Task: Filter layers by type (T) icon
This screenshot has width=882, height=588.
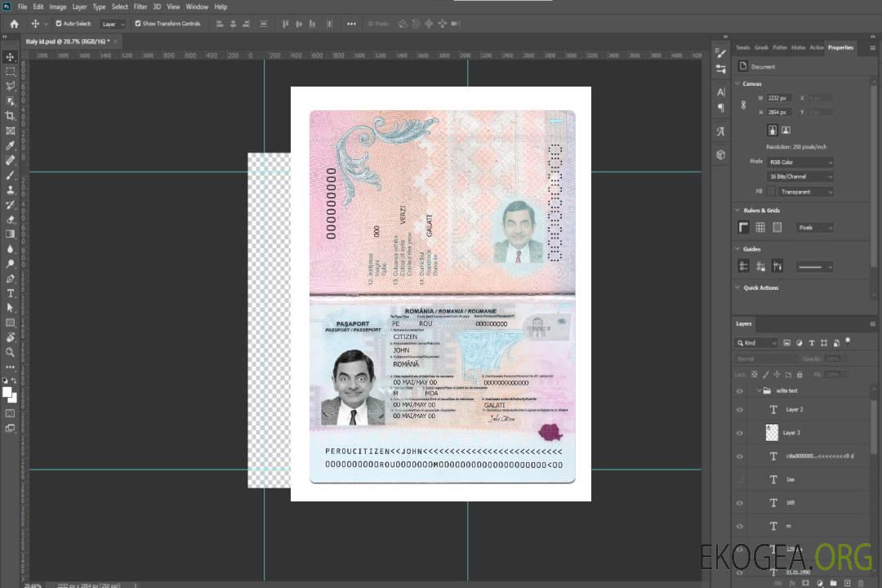Action: pos(812,343)
